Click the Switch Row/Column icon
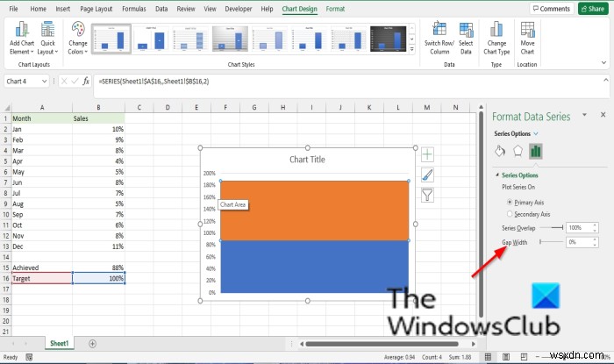614x364 pixels. click(439, 30)
